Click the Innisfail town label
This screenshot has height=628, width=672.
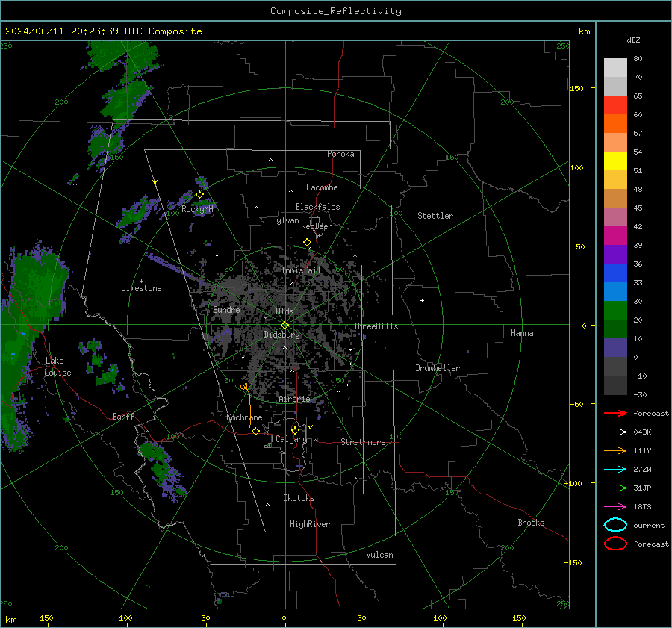302,270
